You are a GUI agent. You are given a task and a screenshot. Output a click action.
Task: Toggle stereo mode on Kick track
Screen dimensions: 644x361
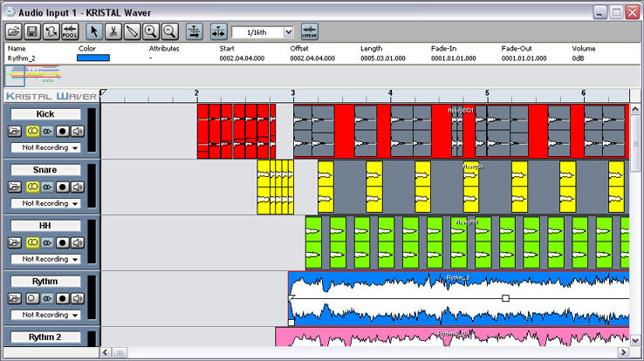[x=31, y=132]
